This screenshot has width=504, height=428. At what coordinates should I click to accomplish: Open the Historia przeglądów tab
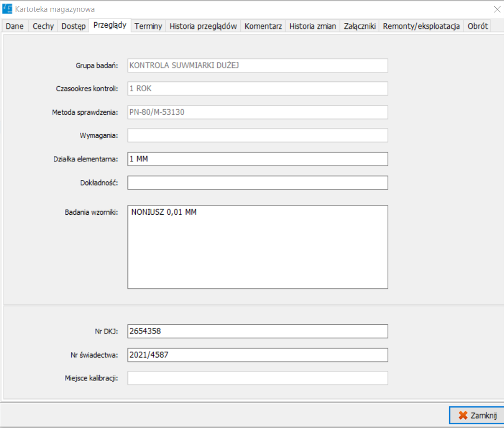(x=203, y=26)
